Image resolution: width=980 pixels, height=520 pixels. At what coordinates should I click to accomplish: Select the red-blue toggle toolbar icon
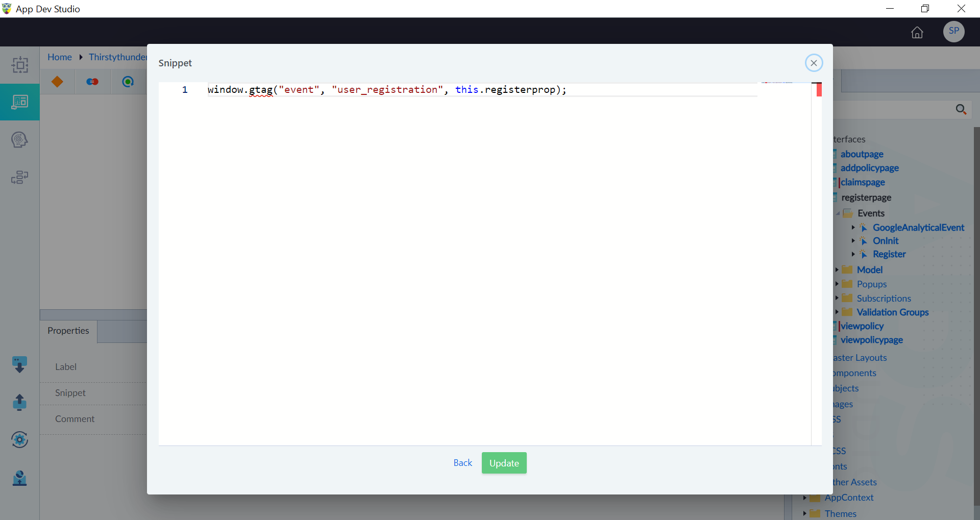pyautogui.click(x=92, y=82)
